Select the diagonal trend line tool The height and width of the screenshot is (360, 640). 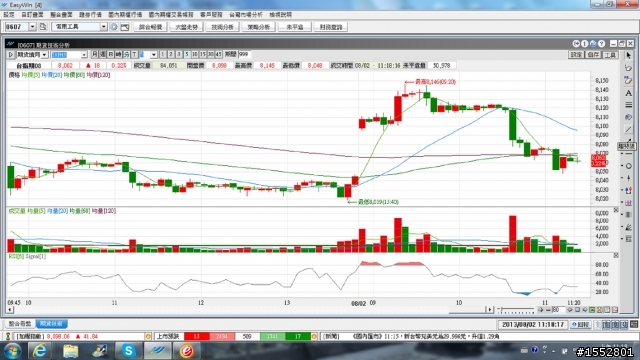(x=629, y=129)
